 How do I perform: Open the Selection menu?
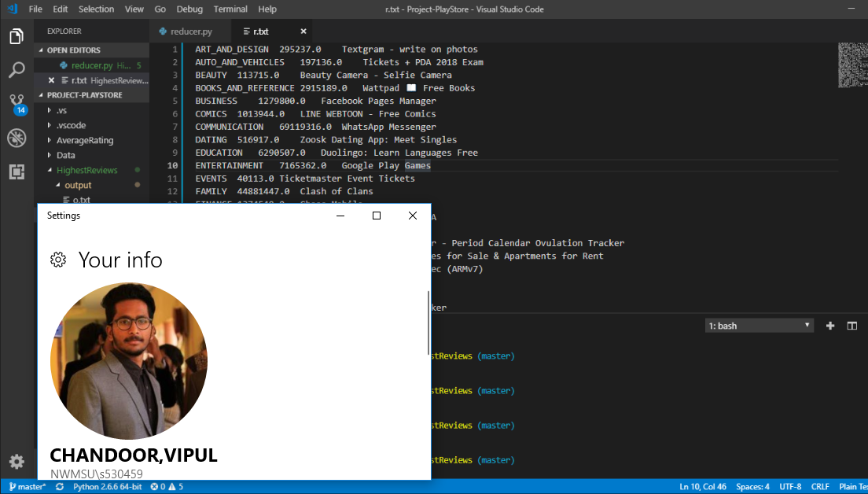click(x=97, y=9)
